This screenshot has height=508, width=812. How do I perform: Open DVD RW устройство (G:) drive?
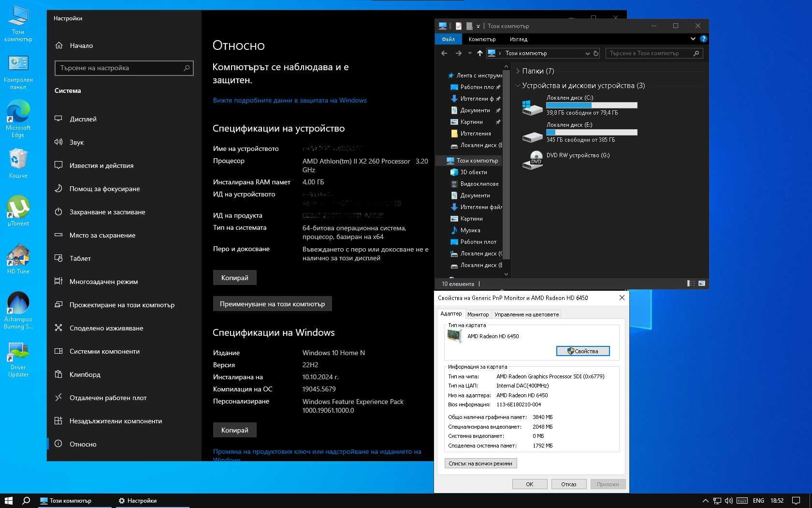566,160
